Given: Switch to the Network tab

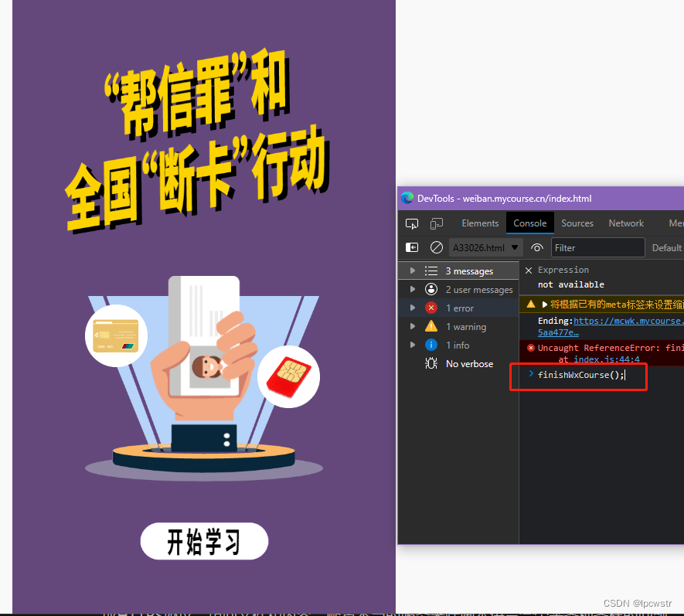Looking at the screenshot, I should 626,223.
